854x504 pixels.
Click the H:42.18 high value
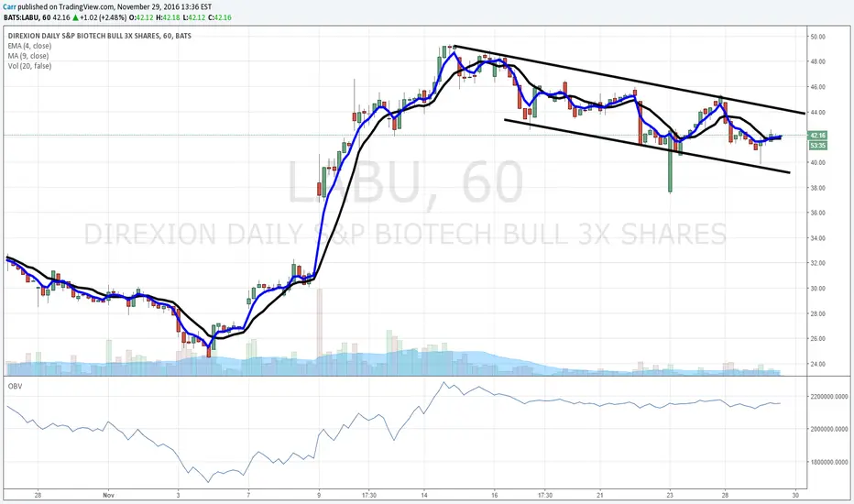[167, 17]
